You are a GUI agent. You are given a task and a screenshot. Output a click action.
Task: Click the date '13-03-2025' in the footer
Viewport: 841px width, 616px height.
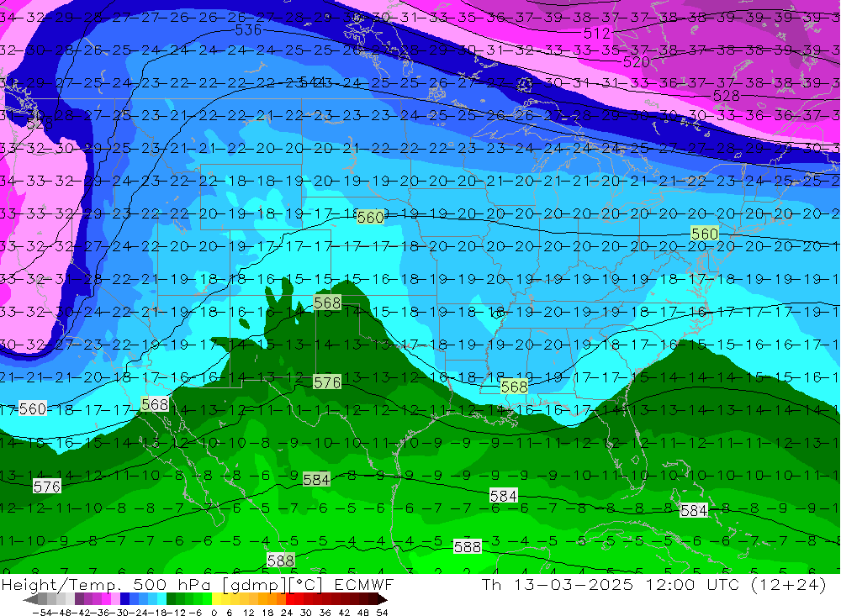(574, 585)
